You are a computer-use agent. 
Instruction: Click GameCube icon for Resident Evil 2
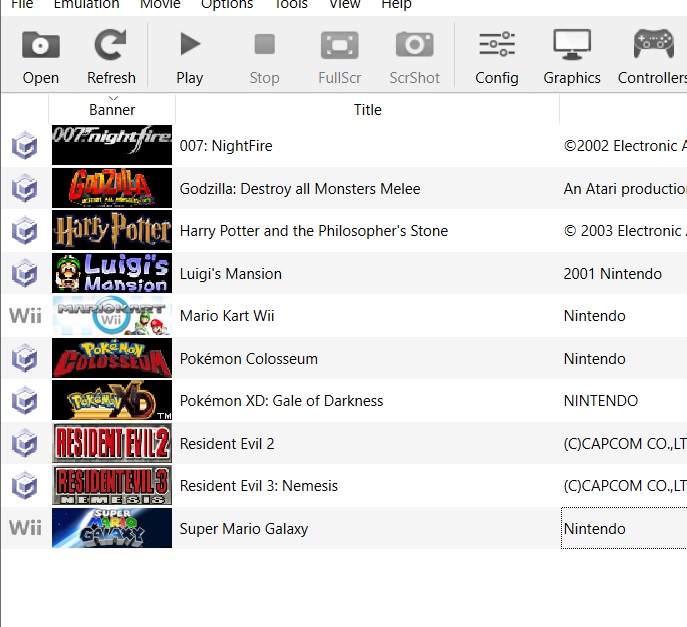(x=25, y=443)
